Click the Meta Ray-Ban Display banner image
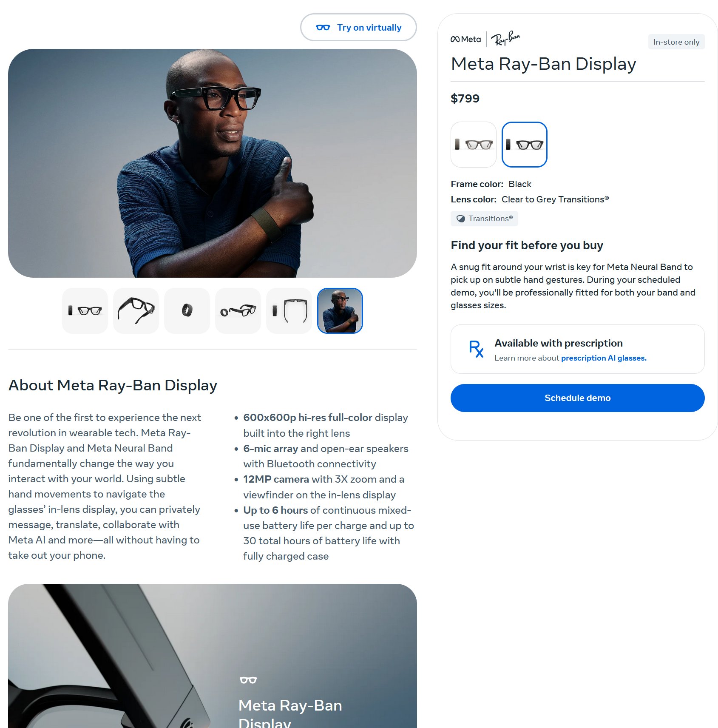Screen dimensions: 718x728 click(x=213, y=656)
